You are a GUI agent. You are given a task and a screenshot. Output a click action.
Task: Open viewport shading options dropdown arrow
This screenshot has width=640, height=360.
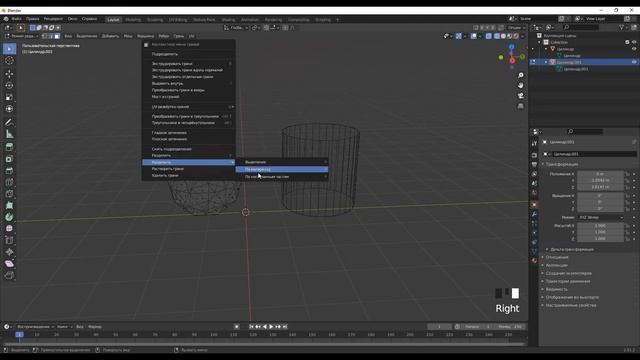coord(522,36)
